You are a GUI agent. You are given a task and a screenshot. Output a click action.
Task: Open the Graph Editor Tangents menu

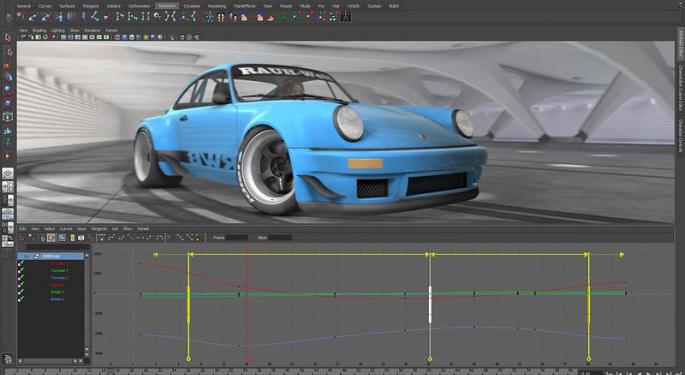click(99, 229)
